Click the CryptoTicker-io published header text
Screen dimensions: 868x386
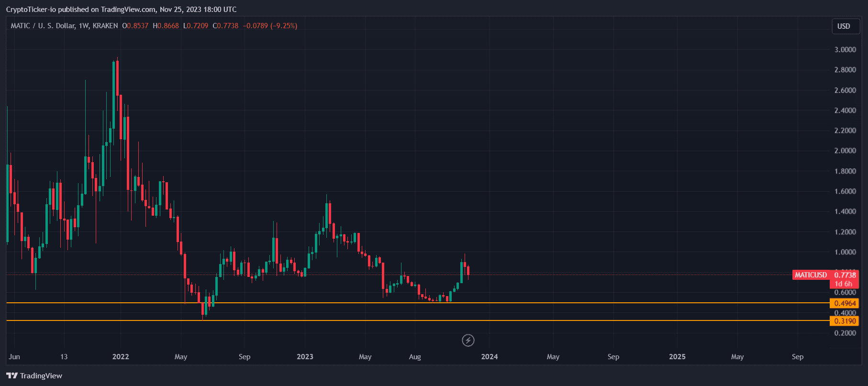click(x=121, y=10)
